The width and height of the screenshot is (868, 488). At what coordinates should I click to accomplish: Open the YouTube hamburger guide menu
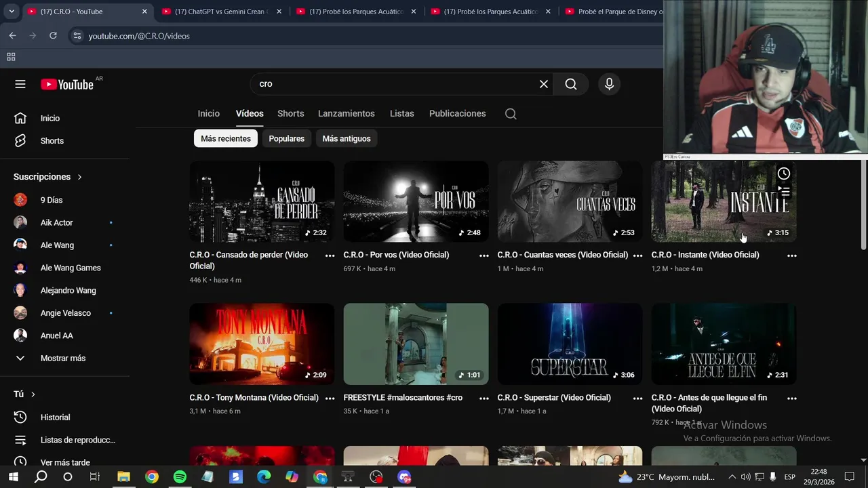[20, 84]
